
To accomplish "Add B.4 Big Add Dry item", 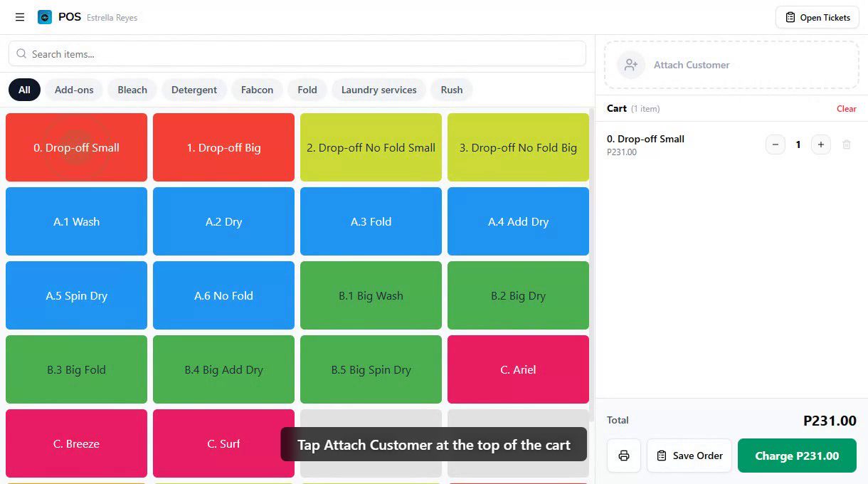I will [223, 369].
